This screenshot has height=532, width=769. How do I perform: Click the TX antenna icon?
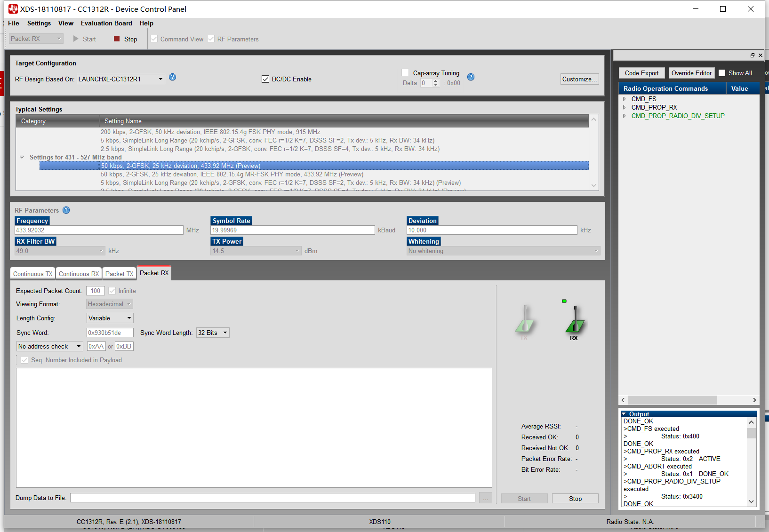click(x=524, y=322)
